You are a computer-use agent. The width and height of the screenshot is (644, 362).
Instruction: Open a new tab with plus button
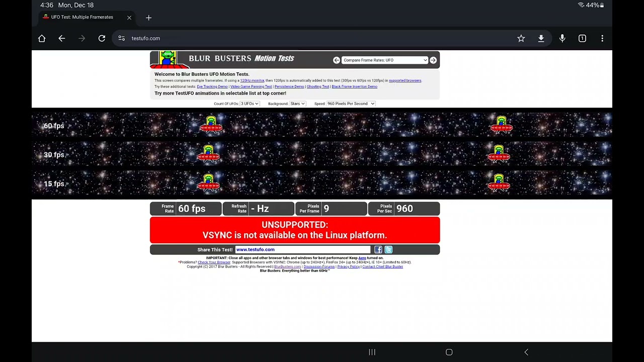148,18
